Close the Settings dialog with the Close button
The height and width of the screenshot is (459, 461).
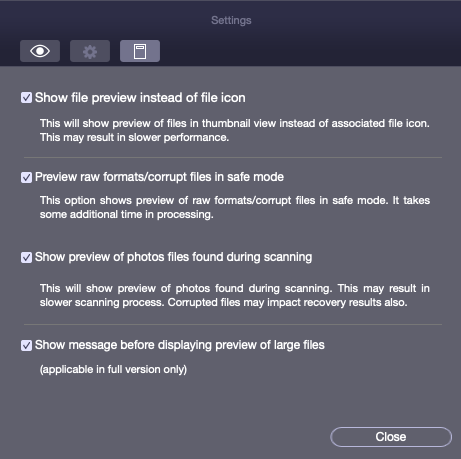pyautogui.click(x=391, y=437)
